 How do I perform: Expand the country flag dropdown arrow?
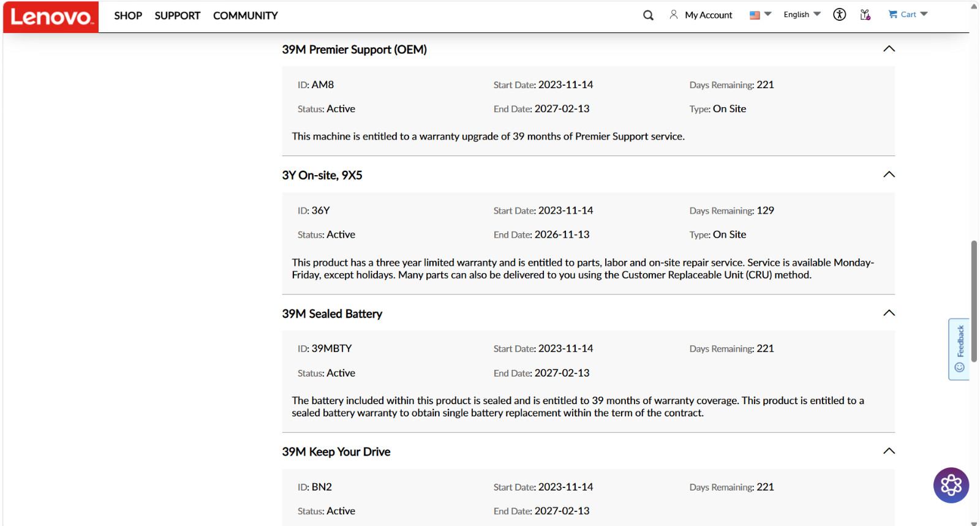(768, 14)
